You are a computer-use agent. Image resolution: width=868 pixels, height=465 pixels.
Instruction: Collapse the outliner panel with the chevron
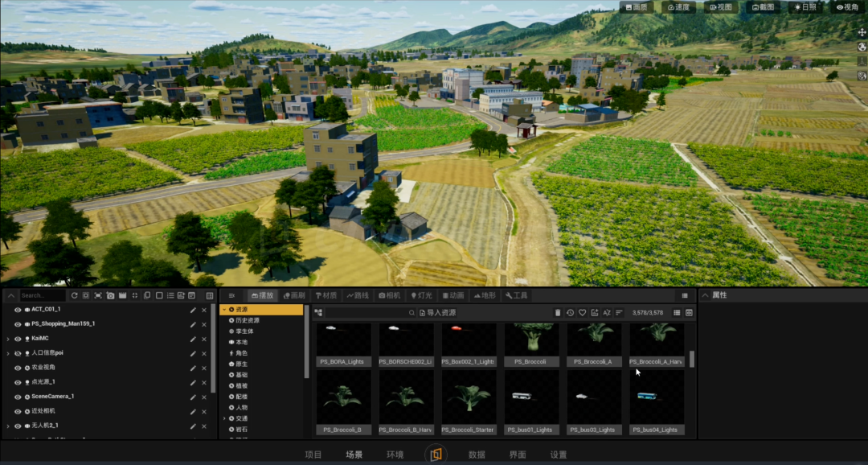pos(13,295)
